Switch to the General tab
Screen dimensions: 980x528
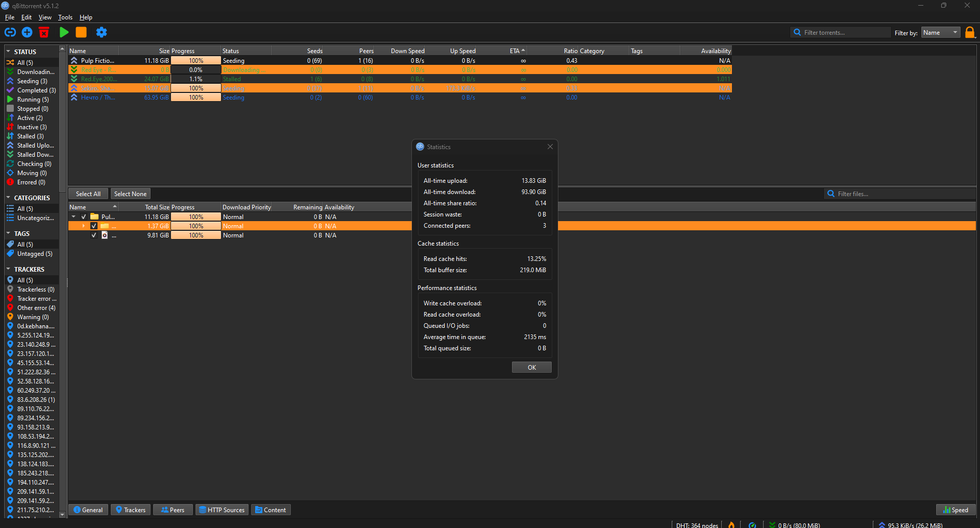pos(88,510)
